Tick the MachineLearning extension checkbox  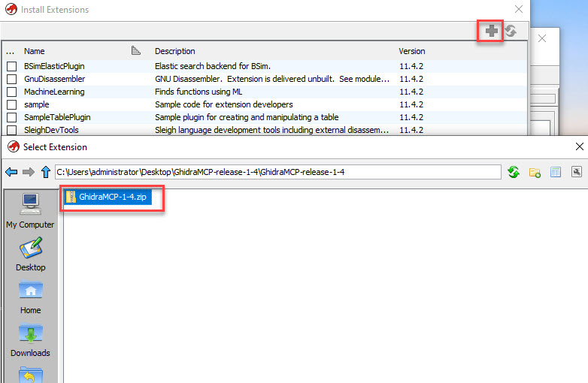tap(11, 92)
